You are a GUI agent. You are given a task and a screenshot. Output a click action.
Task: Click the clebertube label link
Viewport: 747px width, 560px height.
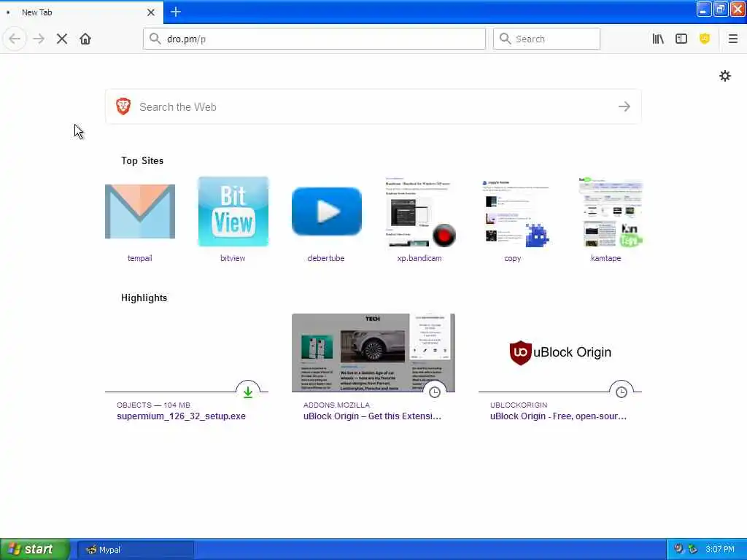click(x=326, y=258)
